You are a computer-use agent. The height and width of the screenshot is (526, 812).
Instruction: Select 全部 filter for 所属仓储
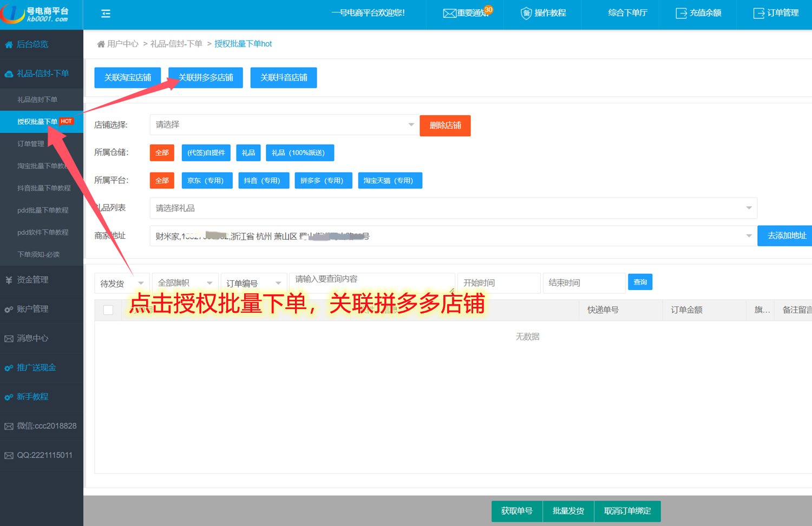[162, 153]
